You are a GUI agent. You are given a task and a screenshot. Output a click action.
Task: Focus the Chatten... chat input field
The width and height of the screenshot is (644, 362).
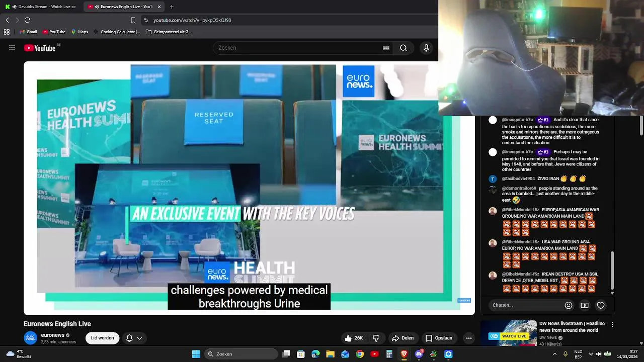(526, 305)
